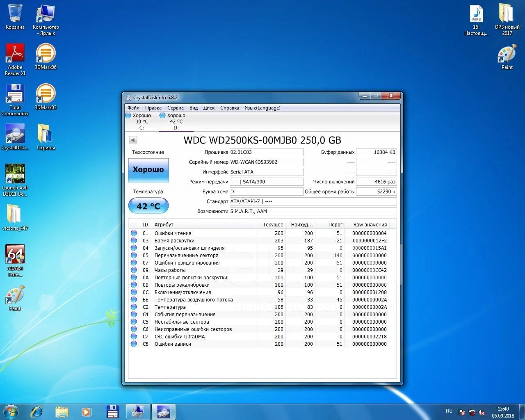Launch AvP D3D11 Benchmark shortcut
Image resolution: width=525 pixels, height=420 pixels.
(15, 180)
